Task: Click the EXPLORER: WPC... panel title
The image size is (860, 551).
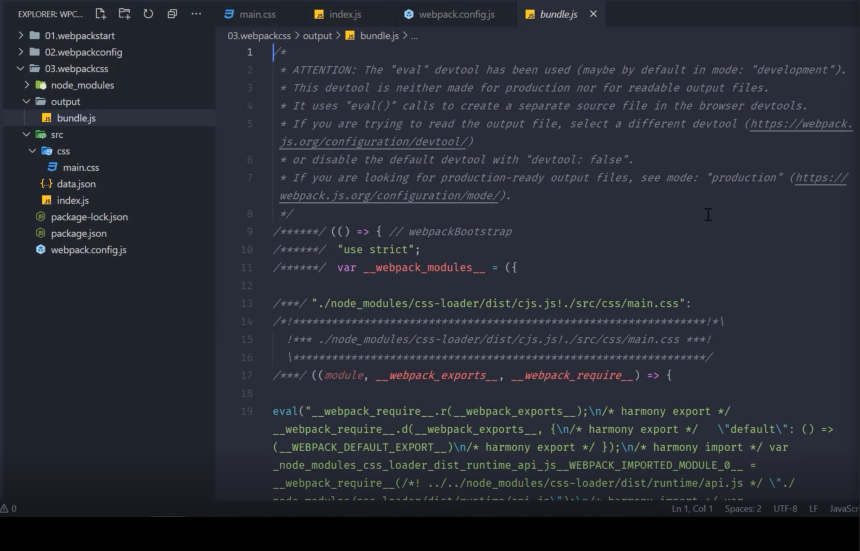Action: tap(50, 14)
